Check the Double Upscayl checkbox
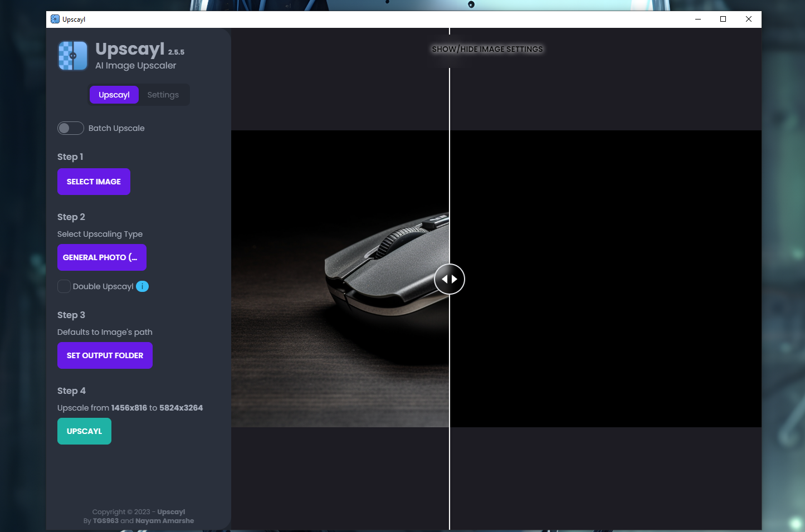The height and width of the screenshot is (532, 805). pos(64,286)
